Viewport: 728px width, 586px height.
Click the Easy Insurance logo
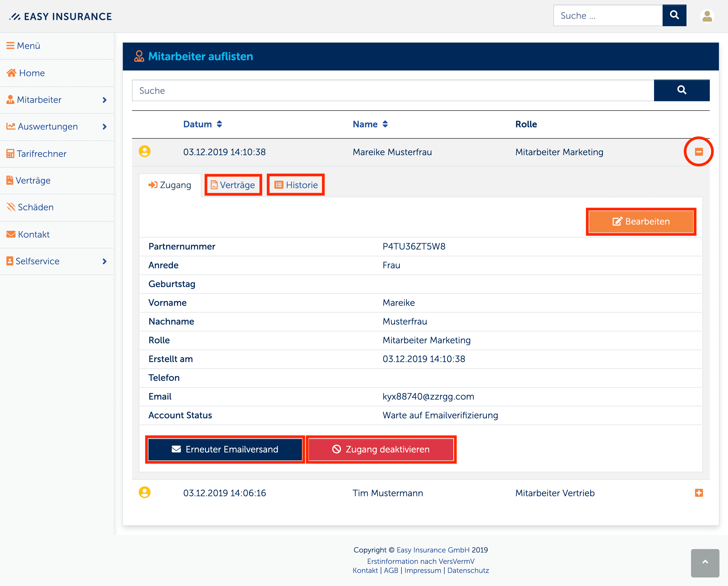pos(61,16)
